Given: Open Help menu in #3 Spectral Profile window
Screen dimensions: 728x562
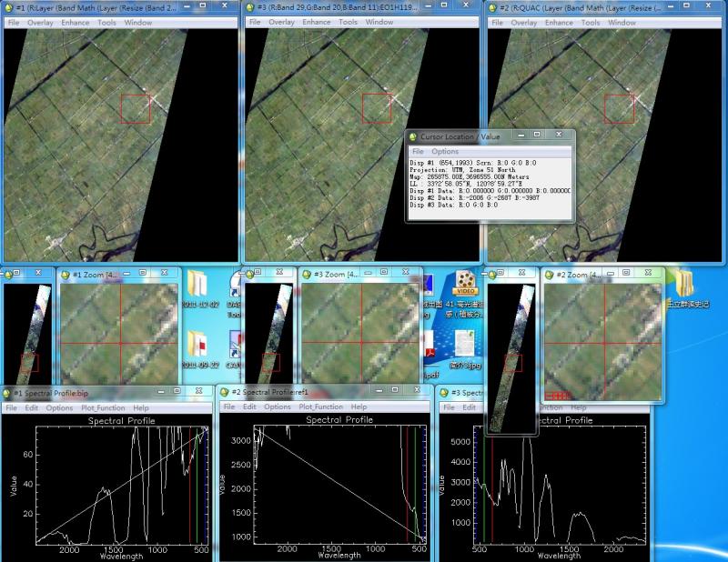Looking at the screenshot, I should (579, 407).
